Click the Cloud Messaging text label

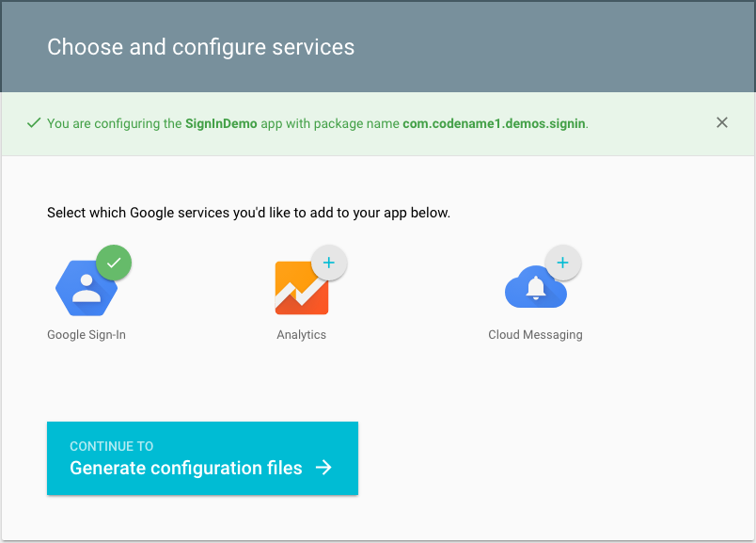point(535,334)
